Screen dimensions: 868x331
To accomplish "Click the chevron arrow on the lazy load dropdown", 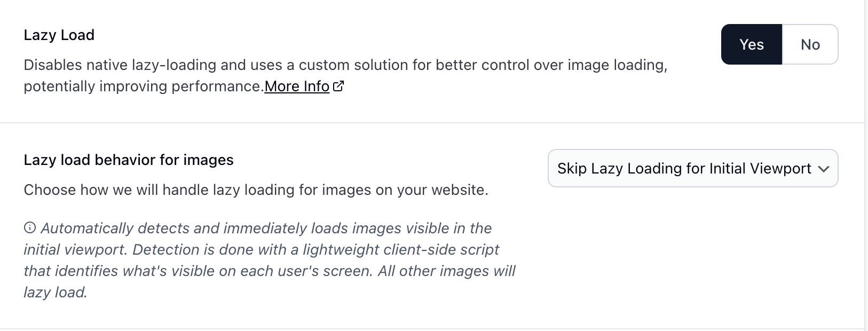I will pyautogui.click(x=824, y=169).
